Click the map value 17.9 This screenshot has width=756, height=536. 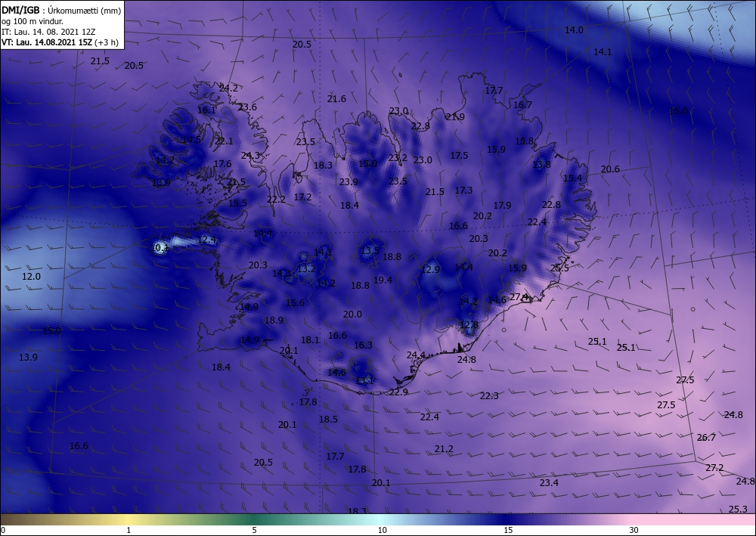(502, 206)
